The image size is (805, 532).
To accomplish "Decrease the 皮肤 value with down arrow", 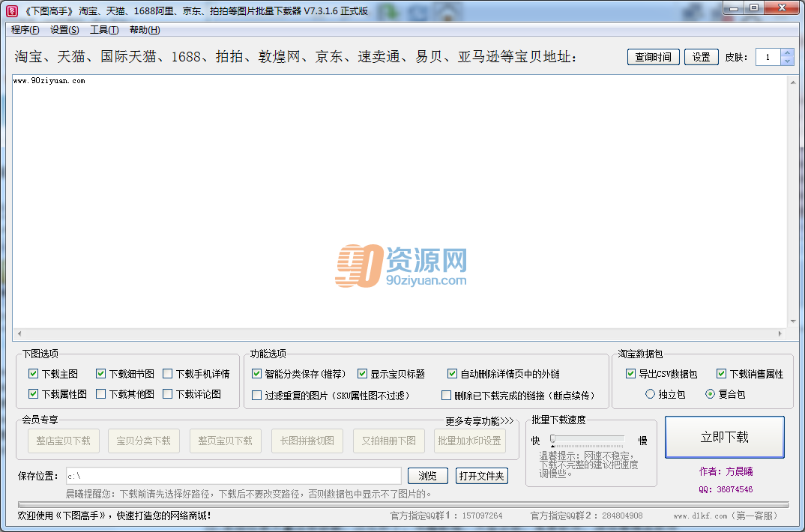I will coord(788,61).
